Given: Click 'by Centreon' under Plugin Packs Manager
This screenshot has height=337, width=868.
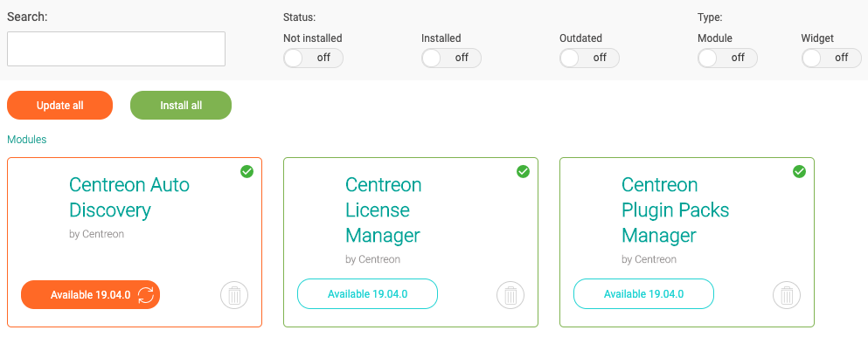Looking at the screenshot, I should click(x=649, y=259).
